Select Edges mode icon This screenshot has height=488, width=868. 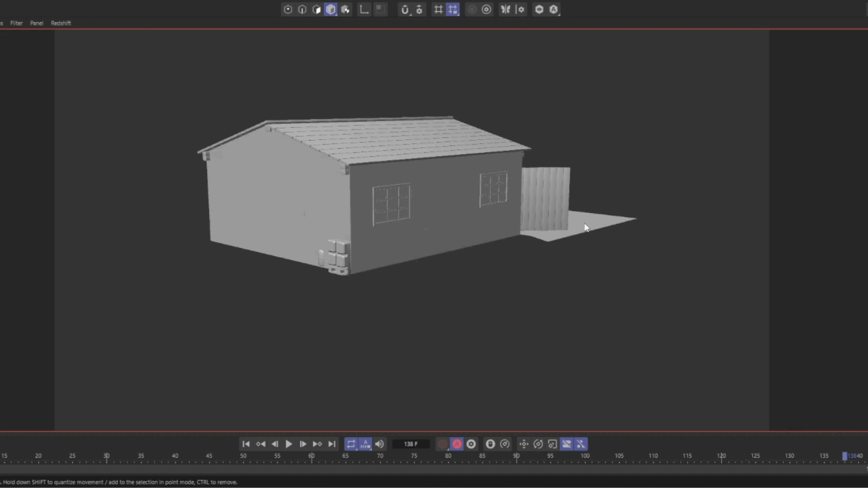coord(302,9)
